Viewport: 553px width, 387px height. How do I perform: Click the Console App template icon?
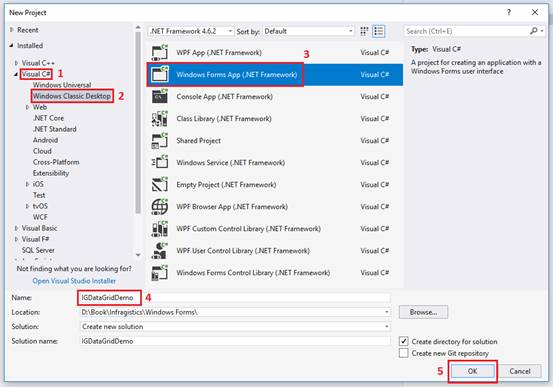160,97
